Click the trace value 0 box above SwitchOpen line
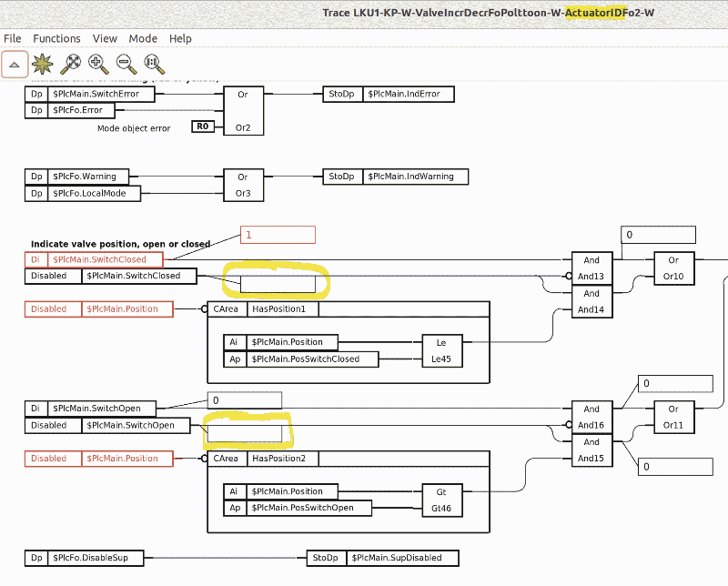 tap(244, 400)
